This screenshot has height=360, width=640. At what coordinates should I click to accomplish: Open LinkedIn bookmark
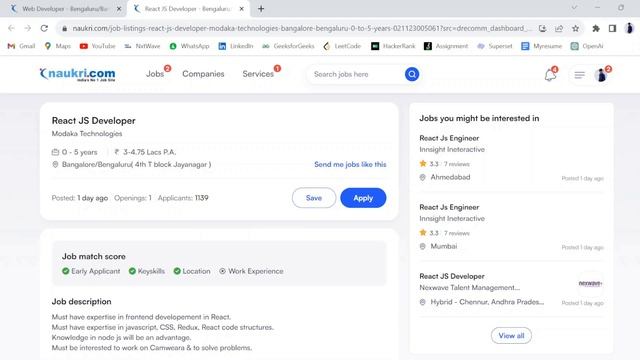pyautogui.click(x=236, y=46)
